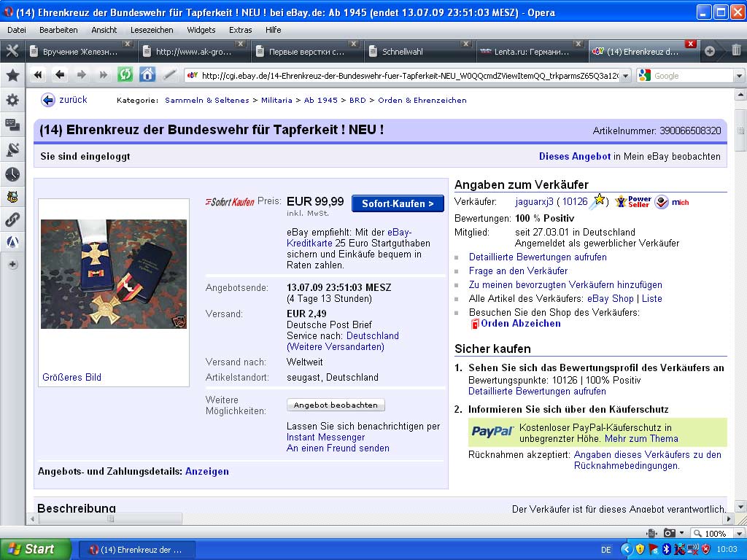Viewport: 747px width, 560px height.
Task: Click the blue zurück arrow icon
Action: 48,100
